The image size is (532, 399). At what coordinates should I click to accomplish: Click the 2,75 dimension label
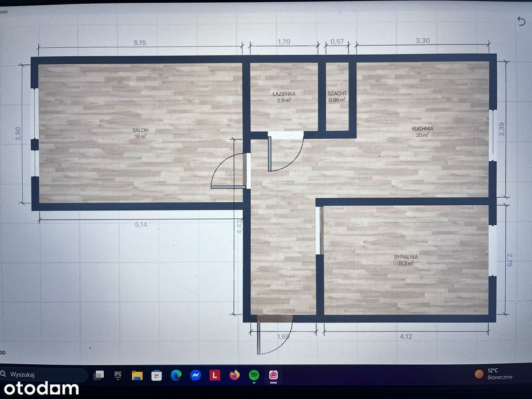click(x=510, y=260)
